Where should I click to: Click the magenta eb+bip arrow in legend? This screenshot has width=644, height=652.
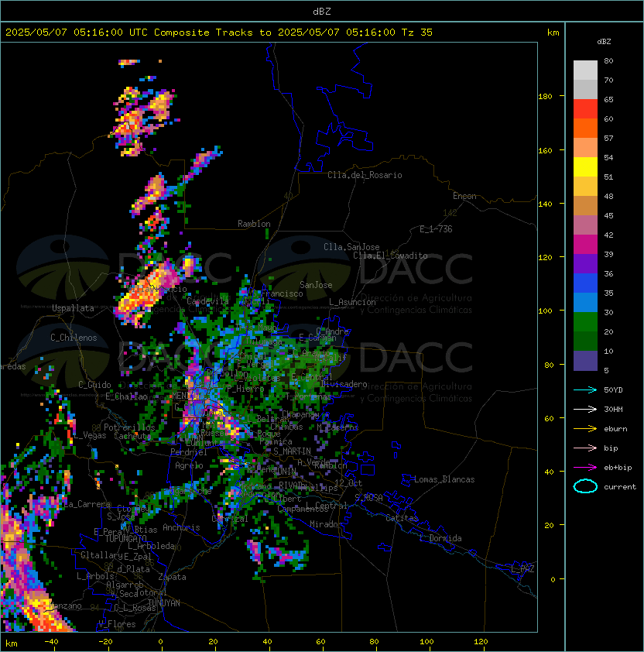click(585, 468)
